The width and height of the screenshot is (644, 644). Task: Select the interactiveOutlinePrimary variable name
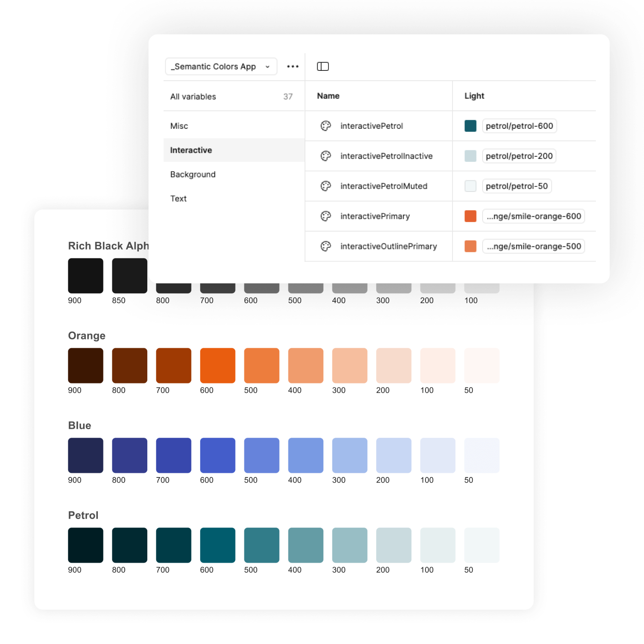(x=389, y=246)
